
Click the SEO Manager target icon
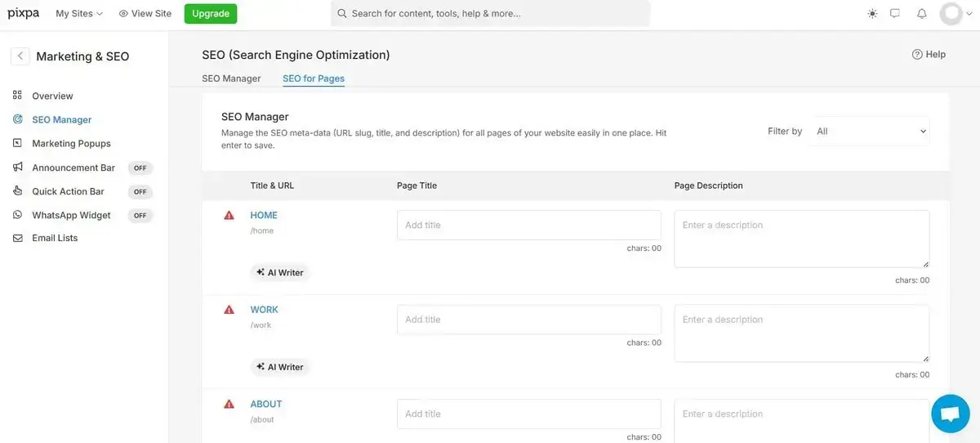(x=17, y=119)
